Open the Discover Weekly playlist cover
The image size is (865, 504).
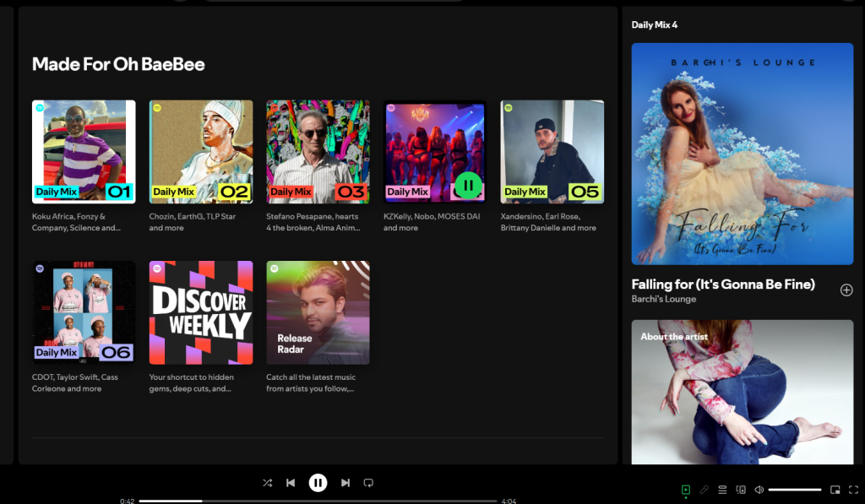pos(201,312)
